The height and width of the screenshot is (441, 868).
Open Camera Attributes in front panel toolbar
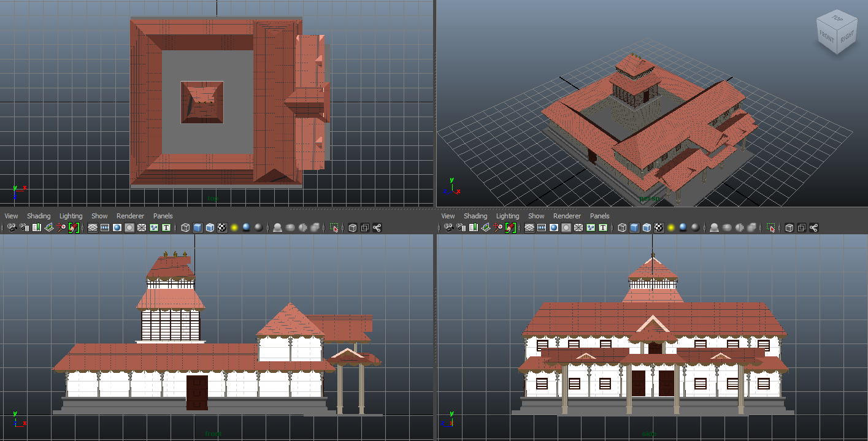click(x=25, y=228)
